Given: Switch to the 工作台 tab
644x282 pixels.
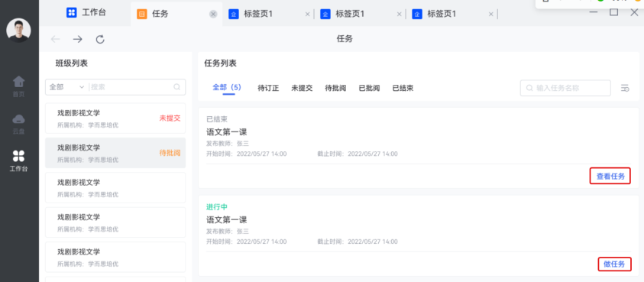Looking at the screenshot, I should pyautogui.click(x=86, y=12).
